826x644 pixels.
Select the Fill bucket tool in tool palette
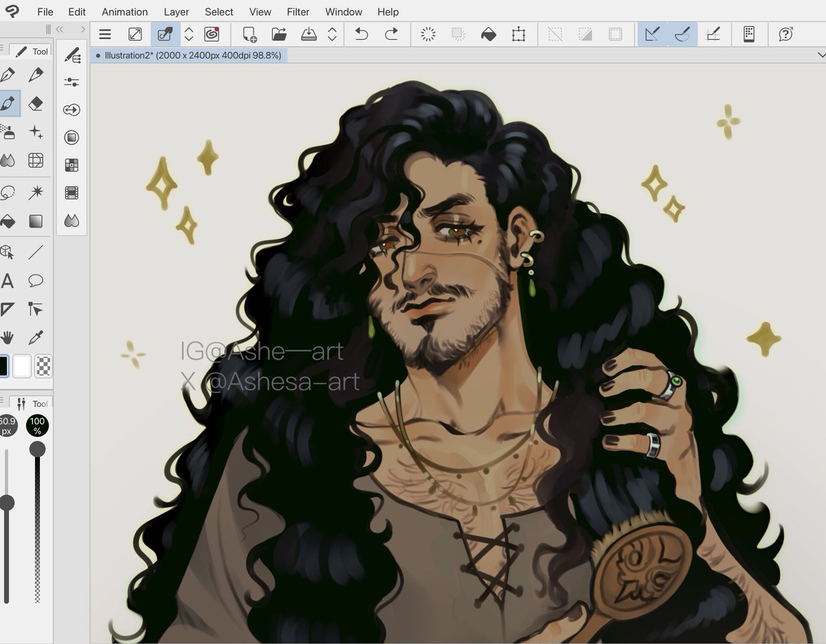point(7,222)
